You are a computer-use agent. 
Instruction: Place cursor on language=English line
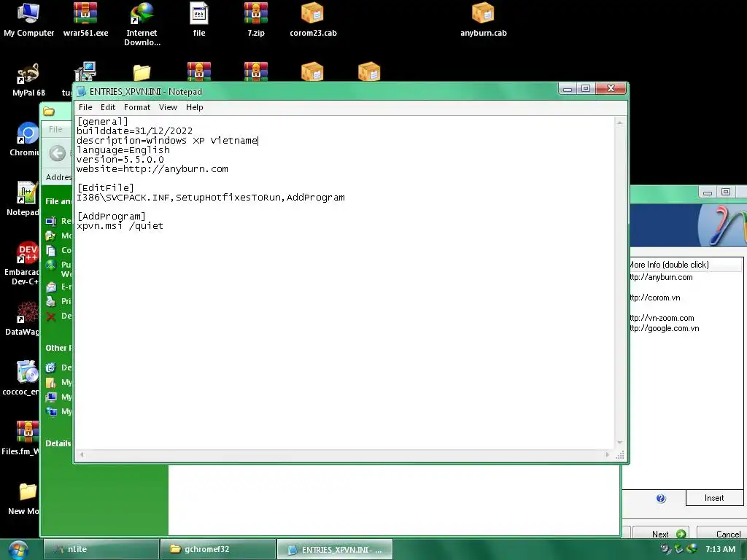(123, 150)
